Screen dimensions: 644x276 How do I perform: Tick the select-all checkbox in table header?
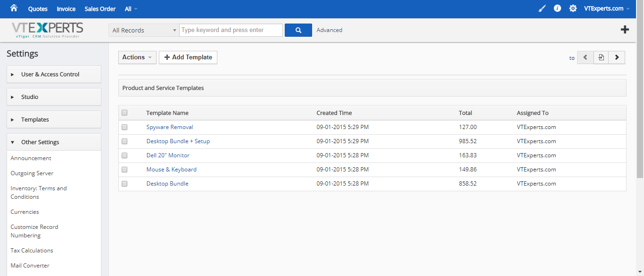(x=124, y=113)
